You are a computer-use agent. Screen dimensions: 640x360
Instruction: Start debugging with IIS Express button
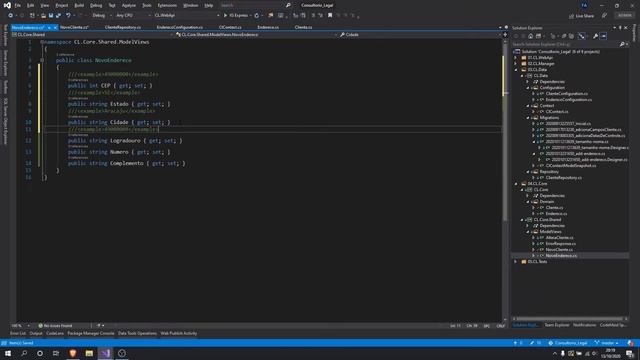pos(236,16)
